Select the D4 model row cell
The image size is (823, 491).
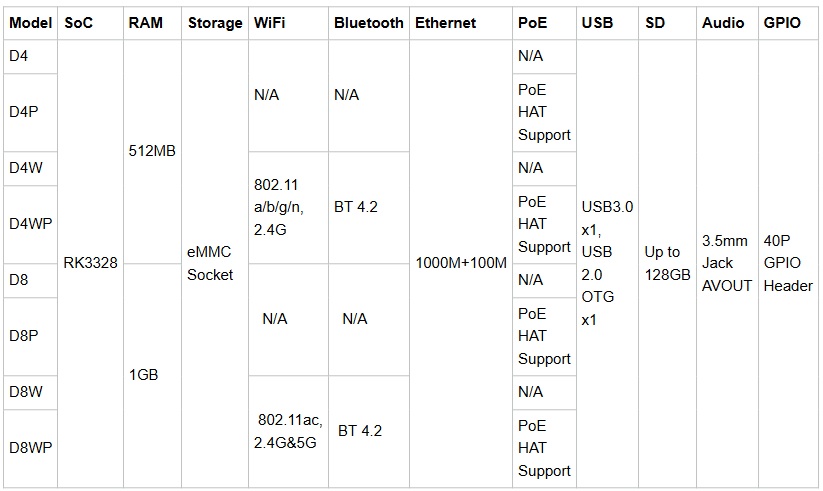point(19,57)
